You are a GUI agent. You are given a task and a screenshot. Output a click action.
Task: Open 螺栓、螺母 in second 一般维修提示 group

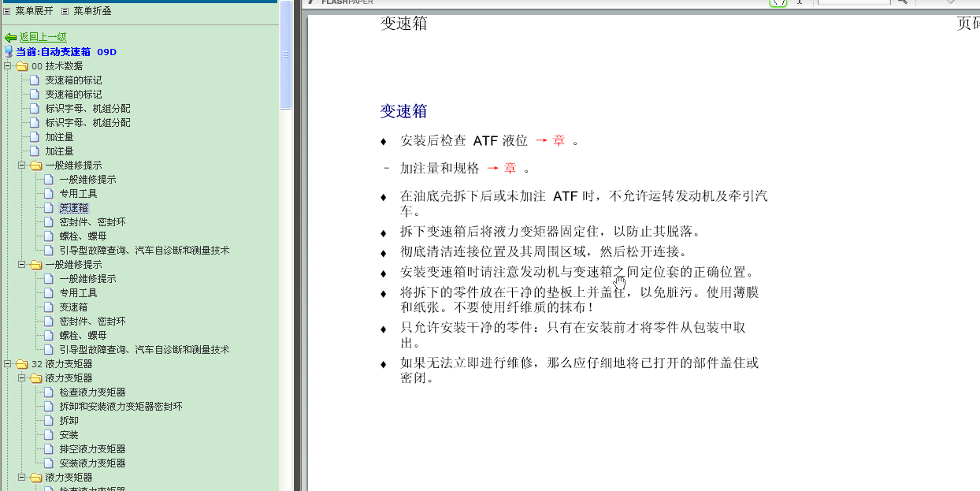(83, 336)
